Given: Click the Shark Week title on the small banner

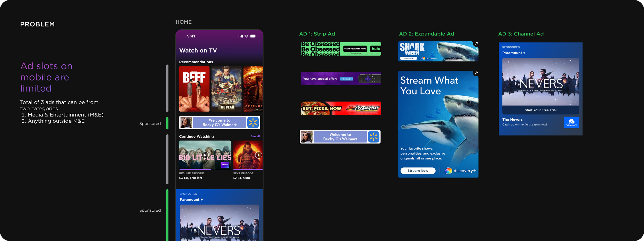Looking at the screenshot, I should pyautogui.click(x=412, y=49).
